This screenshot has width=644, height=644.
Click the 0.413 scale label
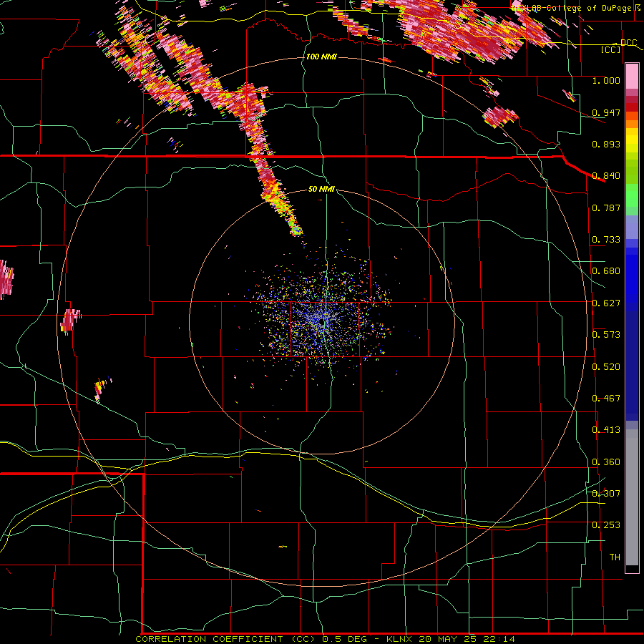[606, 430]
